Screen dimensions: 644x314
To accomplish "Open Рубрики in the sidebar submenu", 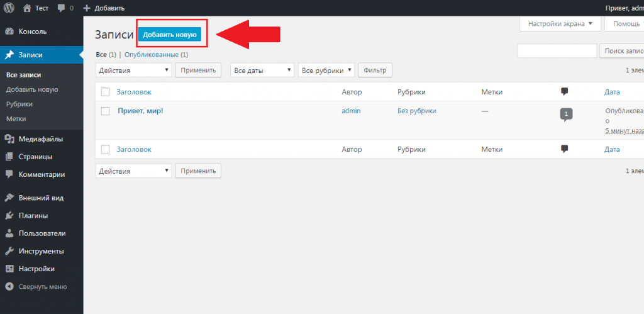I will [x=19, y=104].
